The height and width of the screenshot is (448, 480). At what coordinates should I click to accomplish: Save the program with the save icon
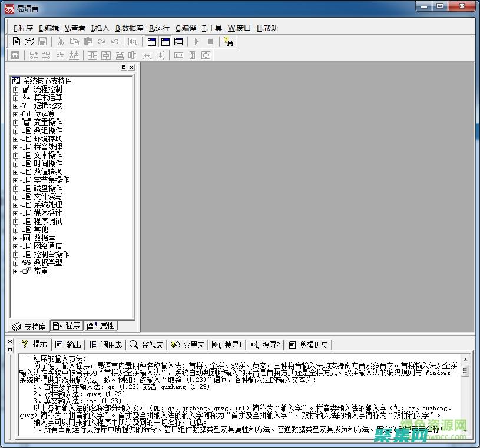pos(42,41)
